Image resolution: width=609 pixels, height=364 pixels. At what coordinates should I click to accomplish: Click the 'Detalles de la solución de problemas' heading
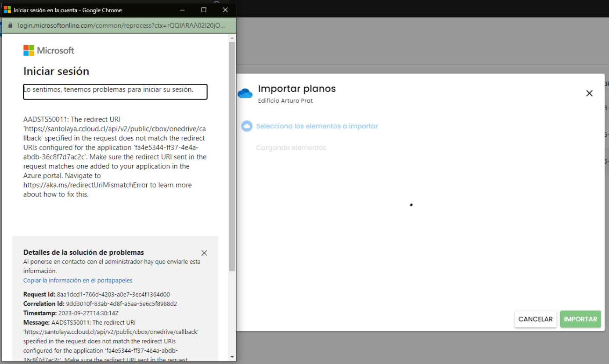pos(83,253)
